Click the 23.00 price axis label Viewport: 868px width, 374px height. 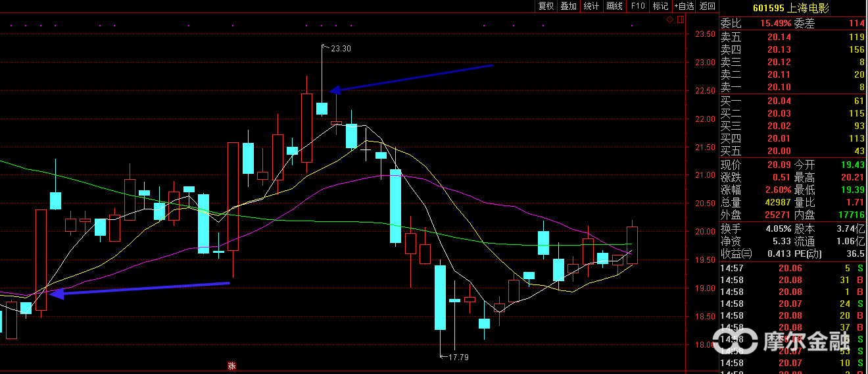pyautogui.click(x=706, y=63)
